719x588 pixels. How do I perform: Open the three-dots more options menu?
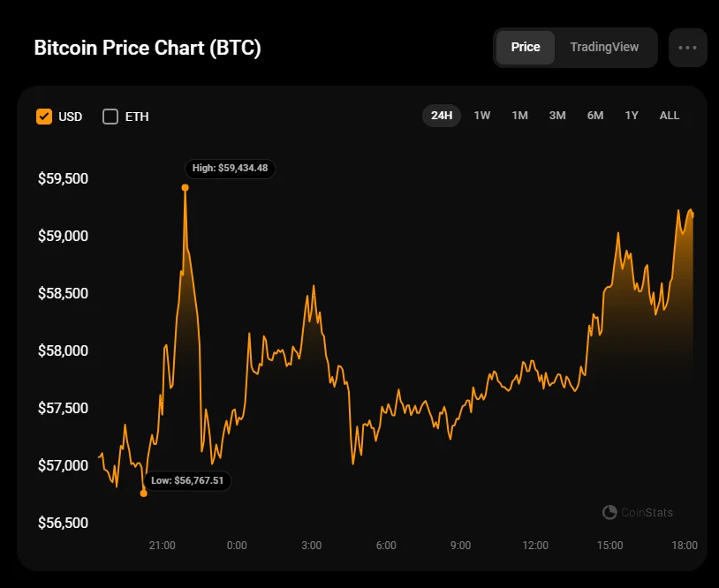(x=687, y=48)
